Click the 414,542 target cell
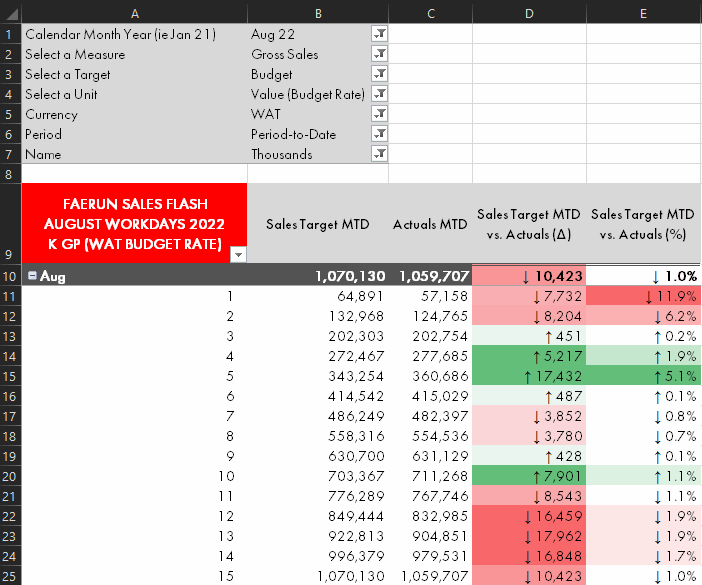The width and height of the screenshot is (702, 585). pos(318,396)
